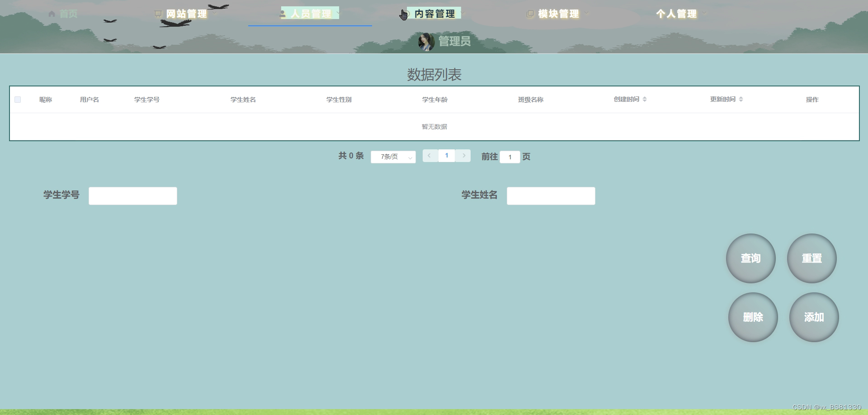Open the 首页 home menu item

tap(63, 14)
